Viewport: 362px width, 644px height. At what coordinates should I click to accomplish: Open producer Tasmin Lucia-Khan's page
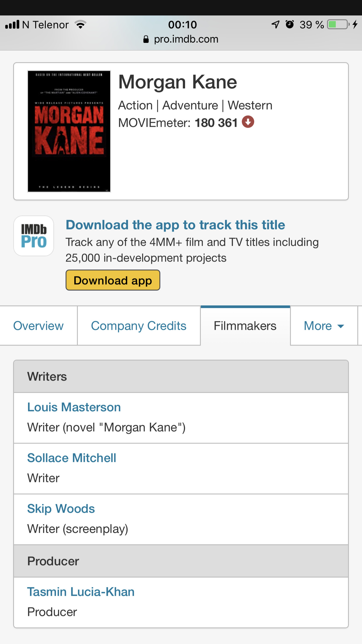[x=81, y=592]
